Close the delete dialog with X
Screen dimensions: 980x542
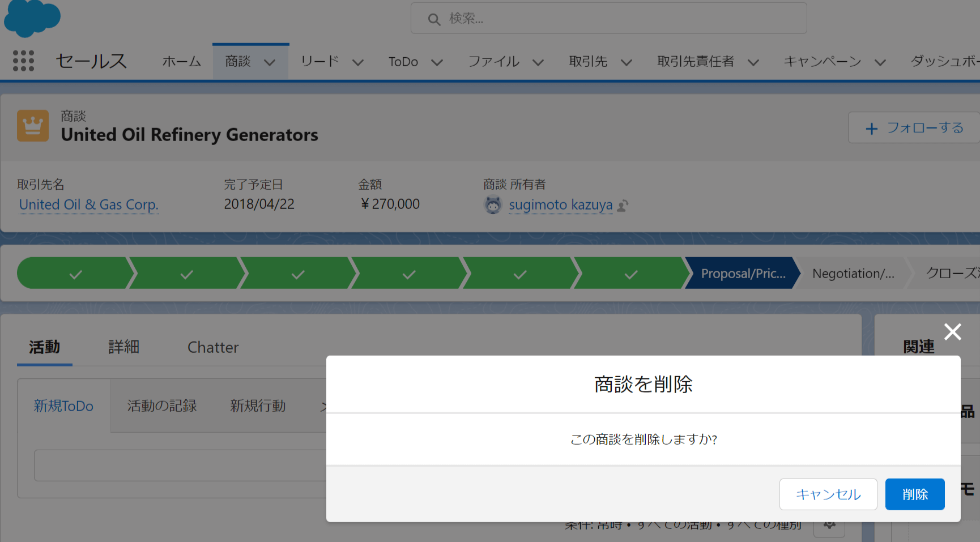pyautogui.click(x=953, y=332)
